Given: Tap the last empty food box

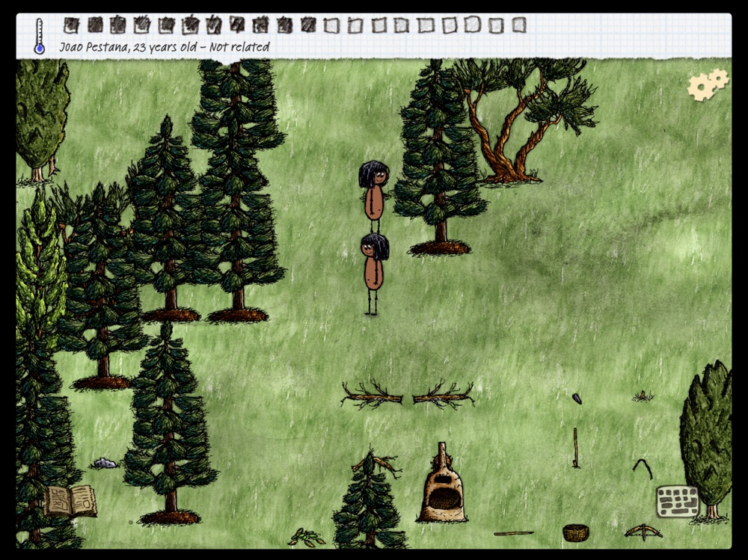Looking at the screenshot, I should click(x=519, y=25).
